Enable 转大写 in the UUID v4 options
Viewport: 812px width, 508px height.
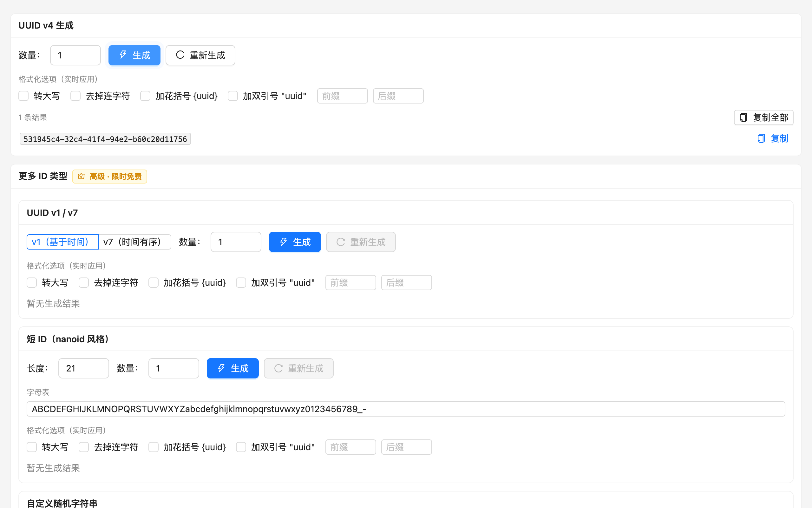pos(23,96)
